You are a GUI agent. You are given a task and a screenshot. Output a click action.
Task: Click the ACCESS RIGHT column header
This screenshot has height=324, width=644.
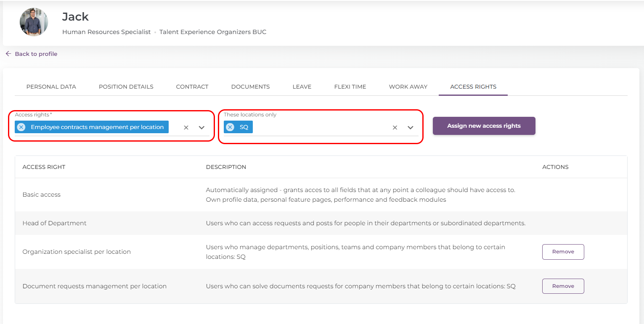44,167
